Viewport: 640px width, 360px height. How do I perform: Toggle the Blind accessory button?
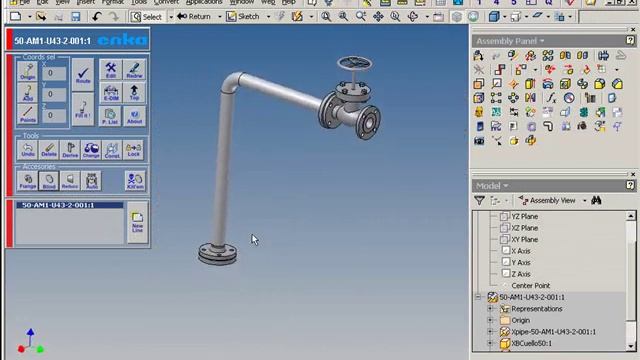pyautogui.click(x=49, y=181)
